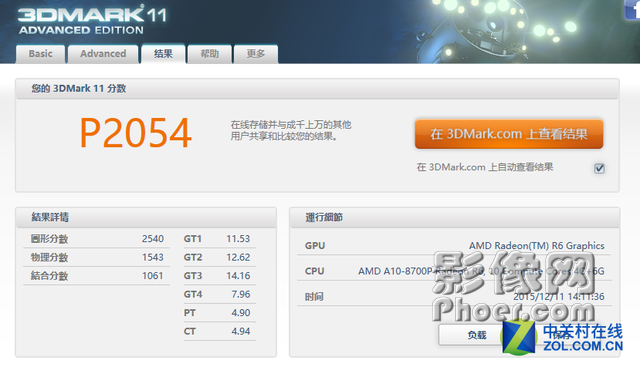Viewport: 640px width, 367px height.
Task: Open the Basic tab
Action: (x=40, y=54)
